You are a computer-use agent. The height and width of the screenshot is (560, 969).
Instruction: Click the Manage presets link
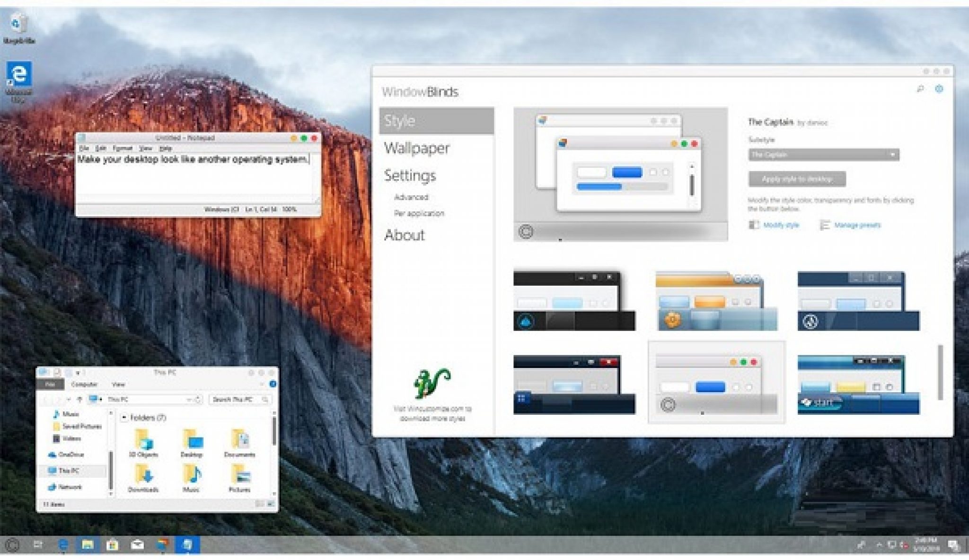(857, 225)
